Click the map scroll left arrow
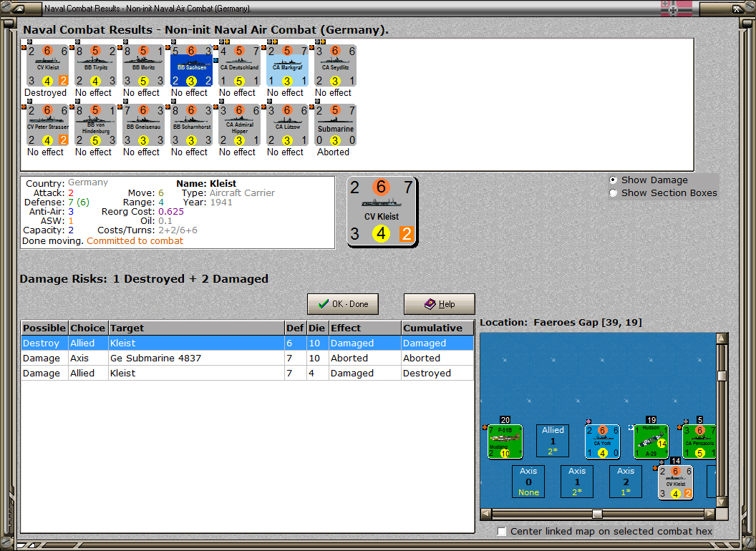756x551 pixels. [486, 515]
